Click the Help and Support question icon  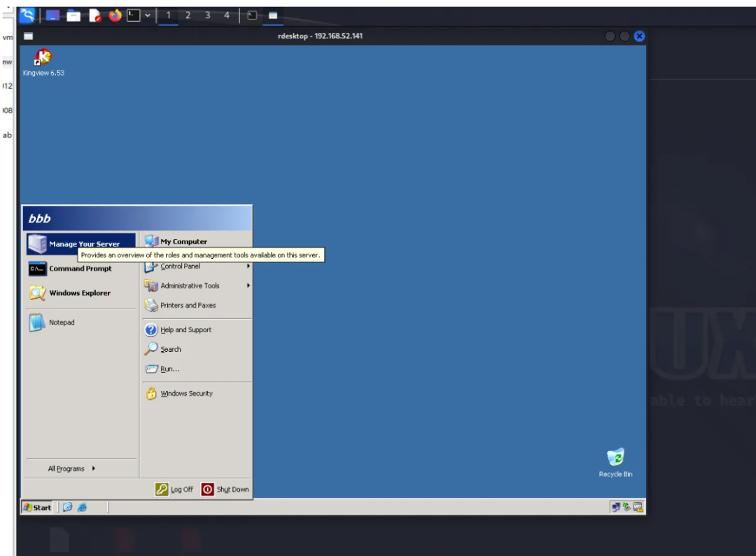click(151, 329)
